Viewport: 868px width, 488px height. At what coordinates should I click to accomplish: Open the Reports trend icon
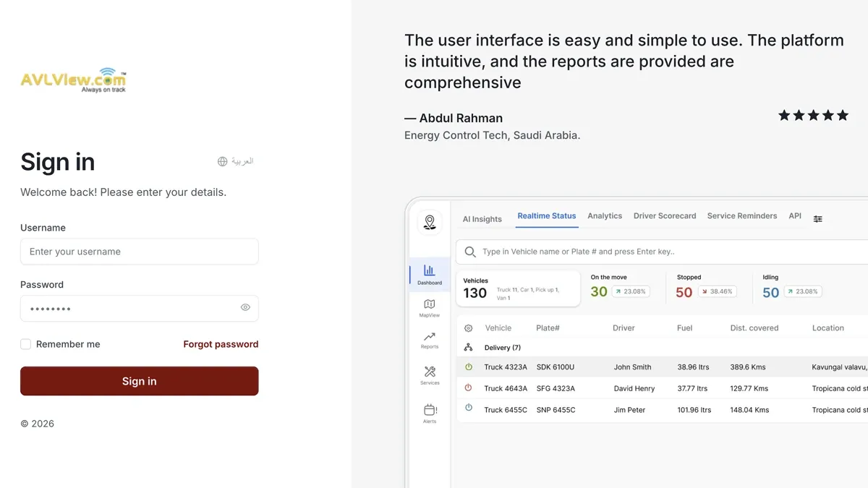[430, 336]
